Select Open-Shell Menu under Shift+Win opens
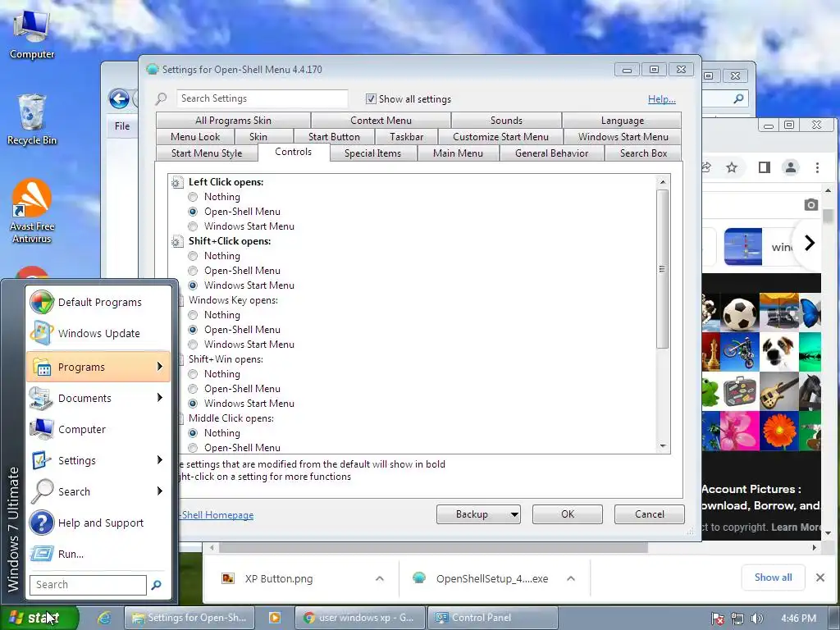Screen dimensions: 840x630 193,388
